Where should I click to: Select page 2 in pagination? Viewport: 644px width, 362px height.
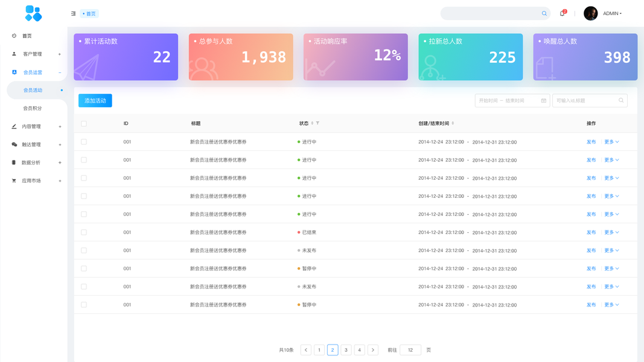(x=333, y=350)
